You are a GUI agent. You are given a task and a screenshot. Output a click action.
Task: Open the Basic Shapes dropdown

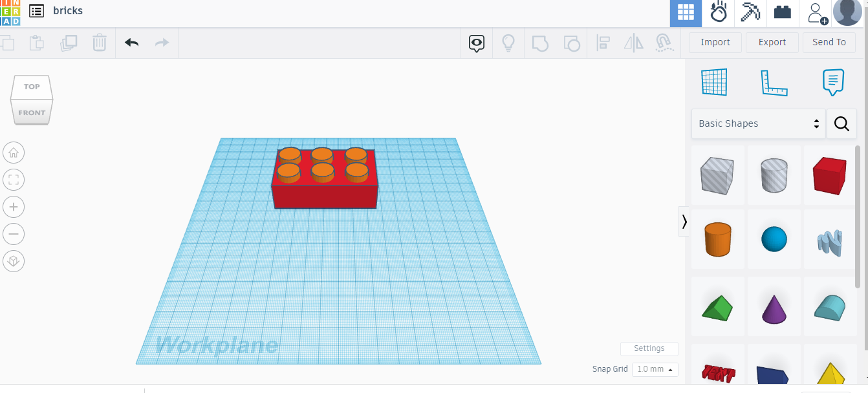758,123
